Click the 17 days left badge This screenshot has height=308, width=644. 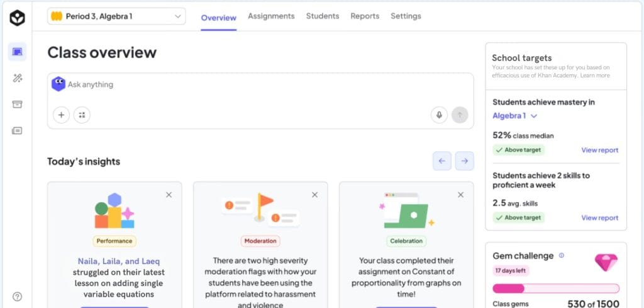pyautogui.click(x=511, y=271)
